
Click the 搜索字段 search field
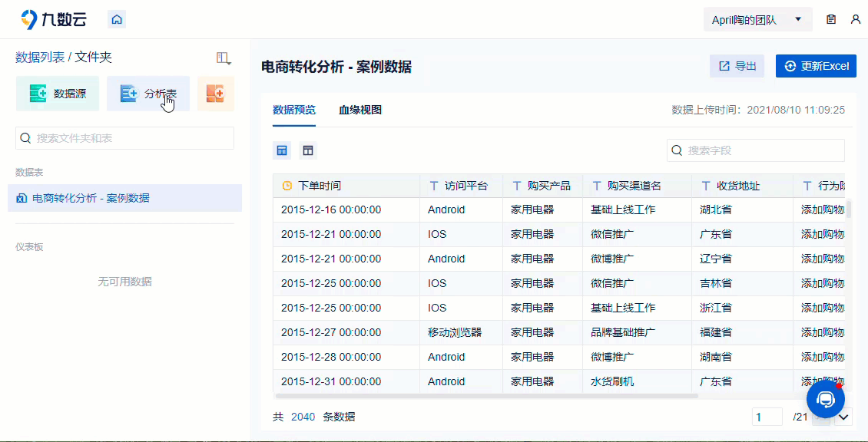[x=756, y=150]
